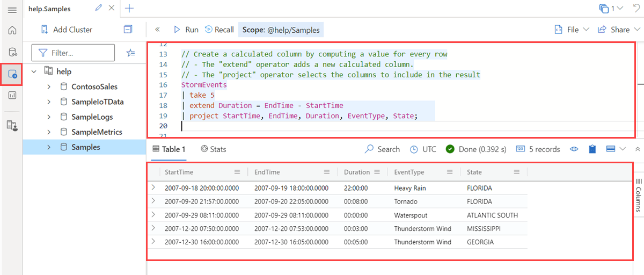
Task: Expand the GEORGIA result row
Action: point(153,242)
